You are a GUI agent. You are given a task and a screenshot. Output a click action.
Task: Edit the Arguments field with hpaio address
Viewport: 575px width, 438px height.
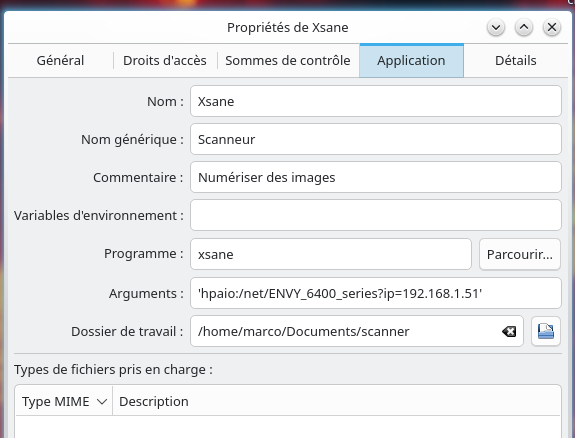click(x=376, y=293)
